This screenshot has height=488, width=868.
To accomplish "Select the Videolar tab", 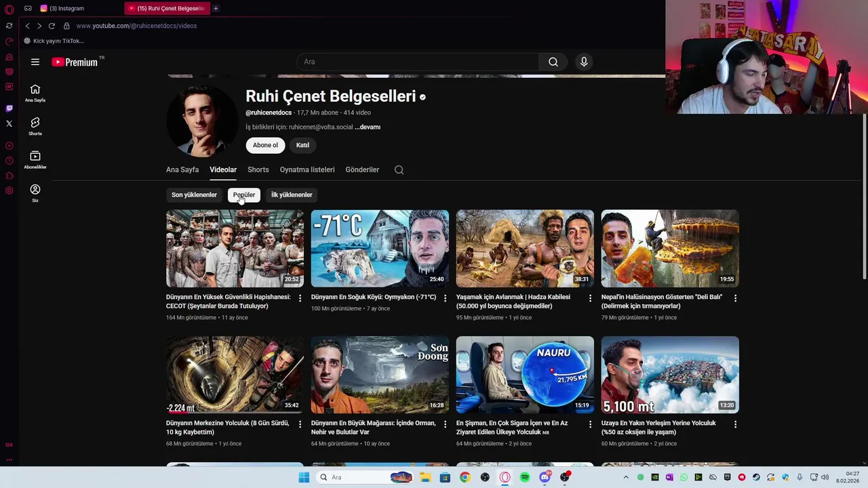I will pyautogui.click(x=223, y=169).
